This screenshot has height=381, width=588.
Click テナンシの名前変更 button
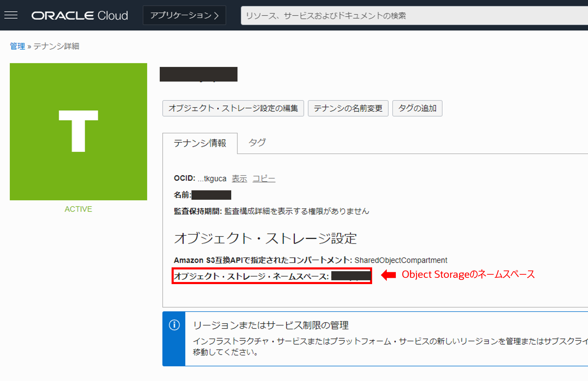pyautogui.click(x=348, y=108)
